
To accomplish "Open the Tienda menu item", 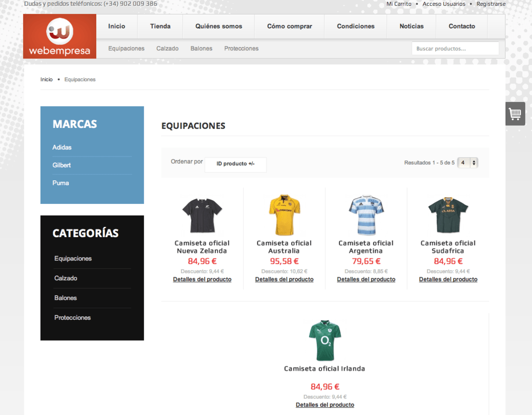I will tap(160, 26).
